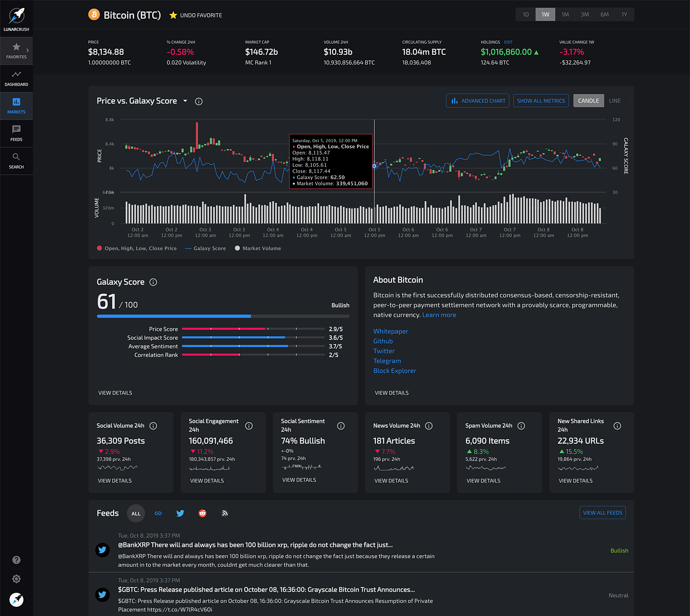Switch chart to Candle mode
690x616 pixels.
pyautogui.click(x=588, y=101)
